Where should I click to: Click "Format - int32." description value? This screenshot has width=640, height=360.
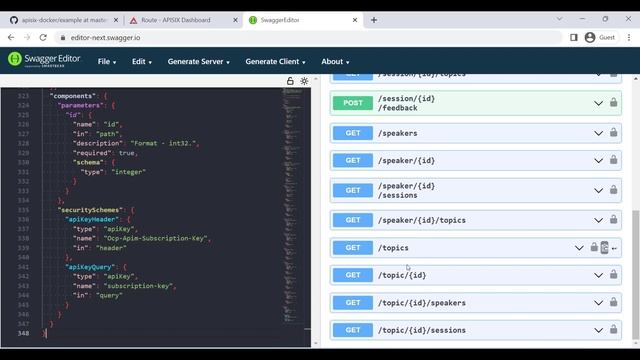[x=163, y=143]
